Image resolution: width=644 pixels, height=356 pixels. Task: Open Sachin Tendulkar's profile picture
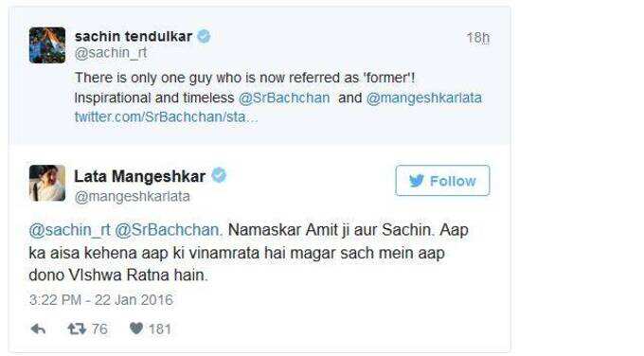click(x=47, y=45)
